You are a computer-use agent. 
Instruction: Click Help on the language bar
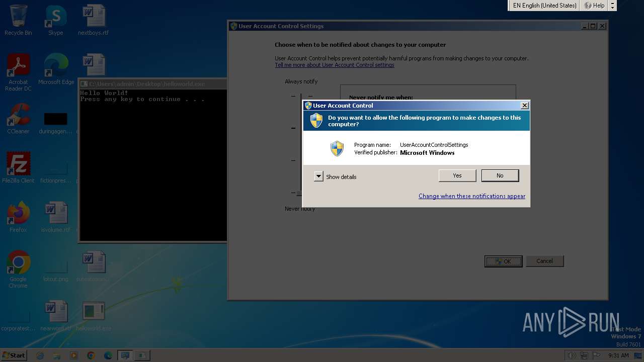point(595,6)
